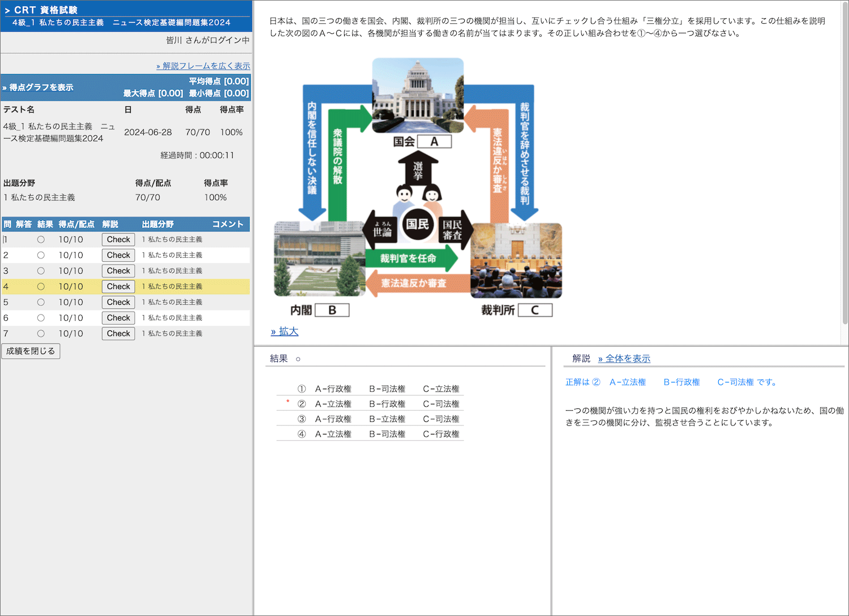Click Check button for question 1
849x616 pixels.
[x=118, y=239]
